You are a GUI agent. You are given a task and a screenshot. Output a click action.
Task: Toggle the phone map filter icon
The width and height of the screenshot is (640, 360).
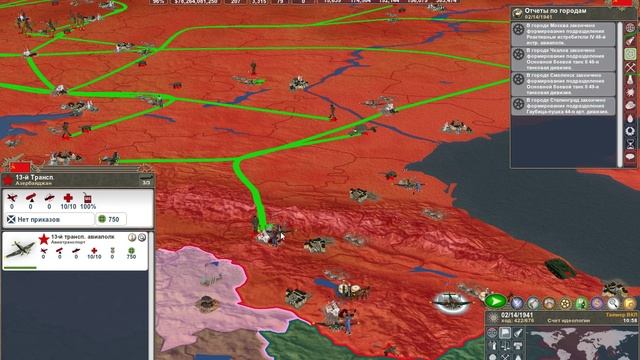518,345
